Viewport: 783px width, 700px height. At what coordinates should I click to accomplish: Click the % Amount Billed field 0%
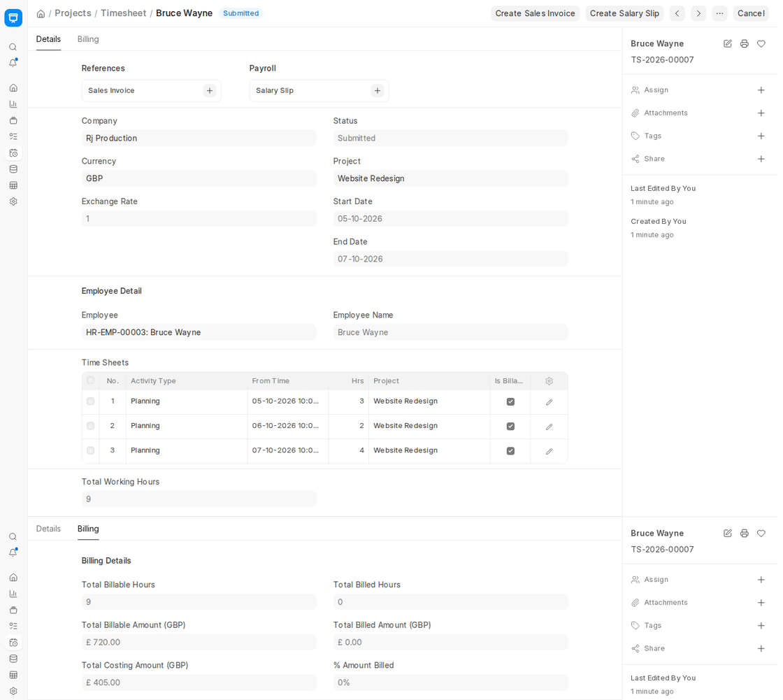click(x=450, y=683)
